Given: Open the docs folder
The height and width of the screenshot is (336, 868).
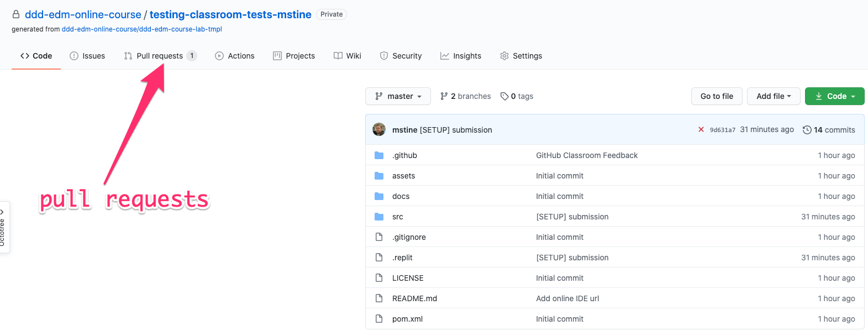Looking at the screenshot, I should [401, 196].
